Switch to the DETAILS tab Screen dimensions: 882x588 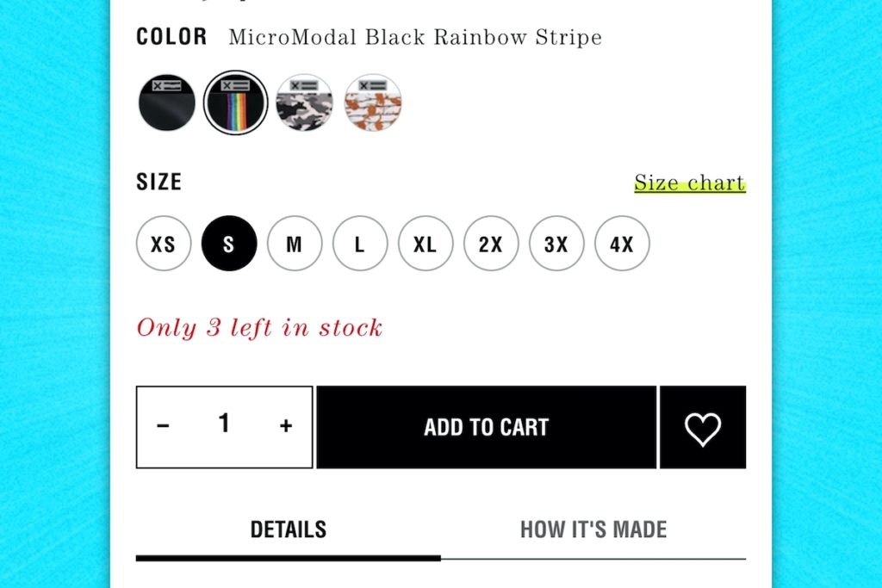(289, 529)
